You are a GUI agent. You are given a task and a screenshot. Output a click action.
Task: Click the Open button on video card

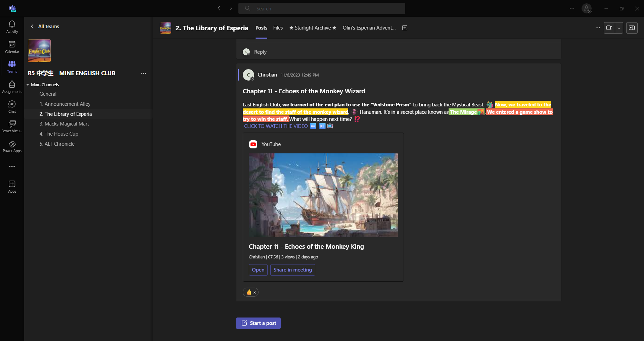click(258, 270)
